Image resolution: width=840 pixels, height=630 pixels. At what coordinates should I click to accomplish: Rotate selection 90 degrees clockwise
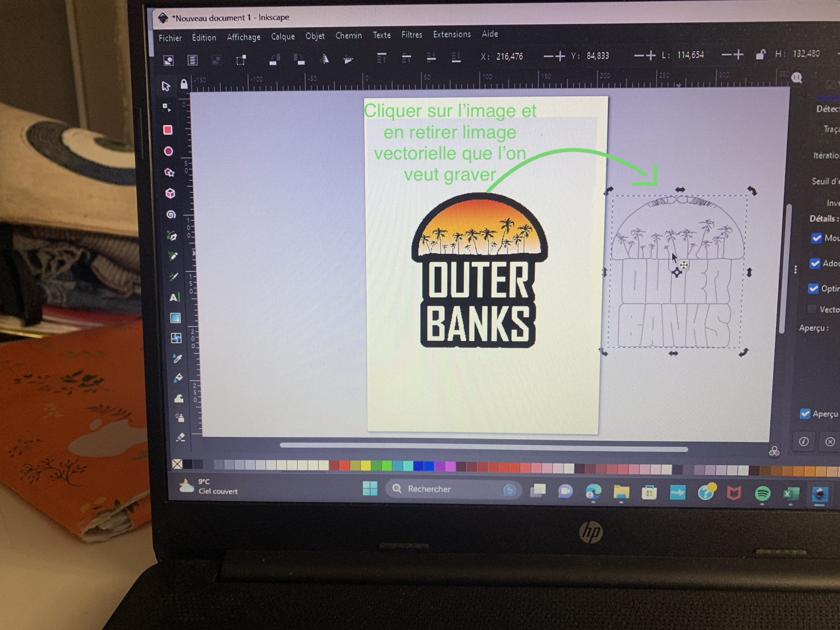(x=299, y=59)
